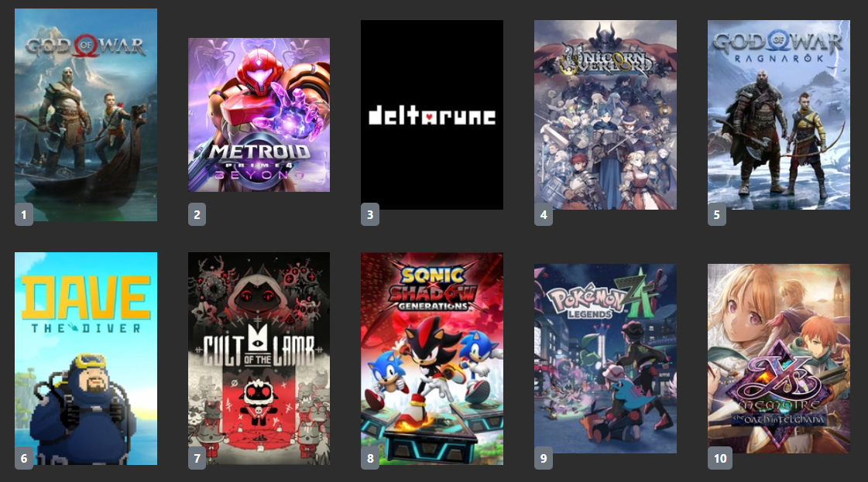Open the Pokémon Legends Z-A cover
The height and width of the screenshot is (482, 868).
605,358
